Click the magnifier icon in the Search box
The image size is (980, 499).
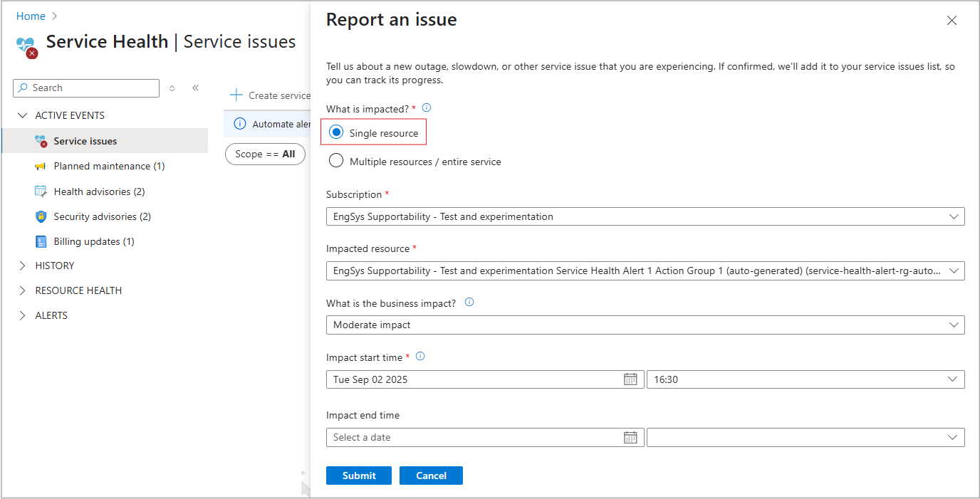pos(24,88)
